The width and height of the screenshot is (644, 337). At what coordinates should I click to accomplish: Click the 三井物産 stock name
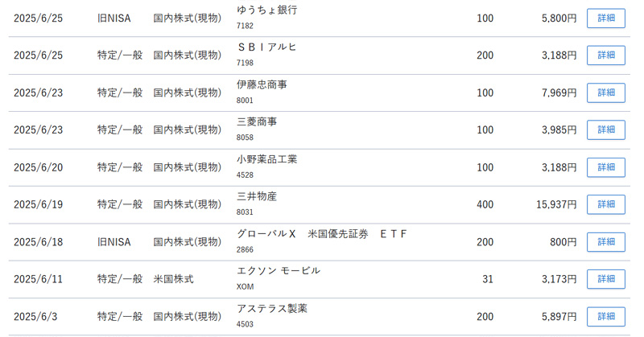(257, 196)
